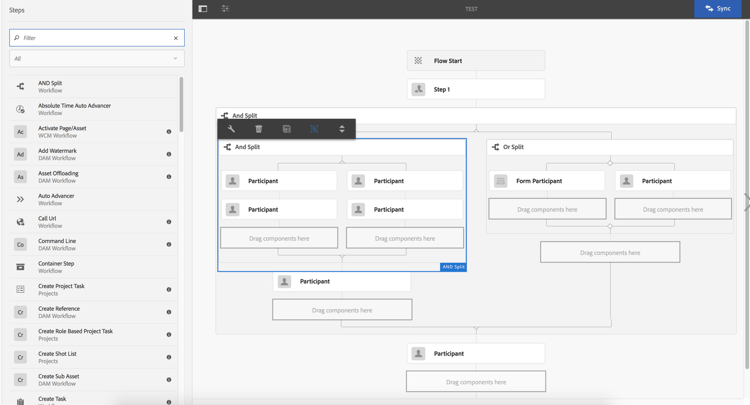Click the Call Url globe icon
Screen dimensions: 750x405
point(20,222)
